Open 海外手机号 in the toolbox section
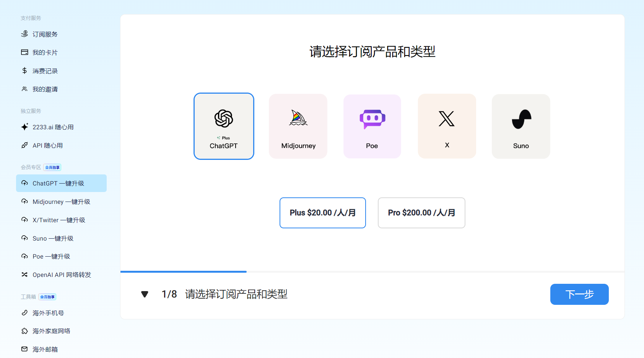Image resolution: width=644 pixels, height=358 pixels. coord(48,313)
